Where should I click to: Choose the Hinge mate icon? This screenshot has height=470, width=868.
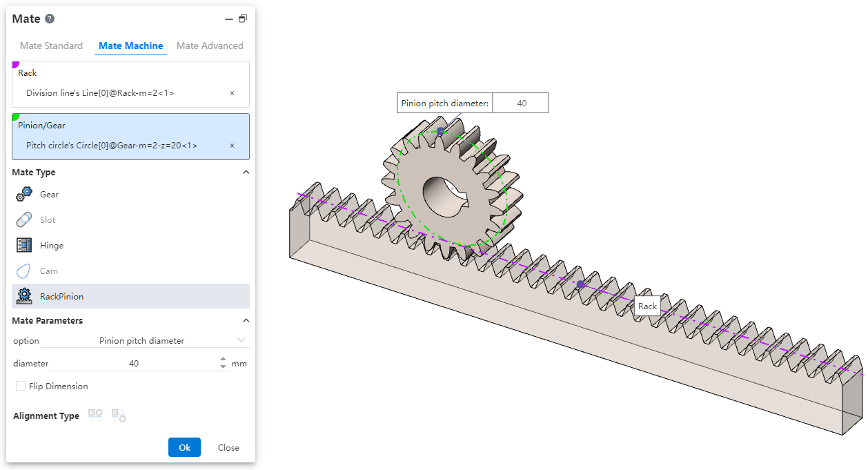point(24,246)
